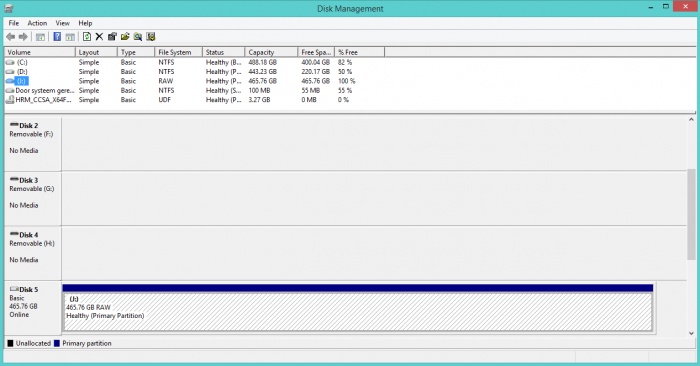Screen dimensions: 700x366
Task: Open Properties via toolbar icon
Action: pyautogui.click(x=112, y=37)
